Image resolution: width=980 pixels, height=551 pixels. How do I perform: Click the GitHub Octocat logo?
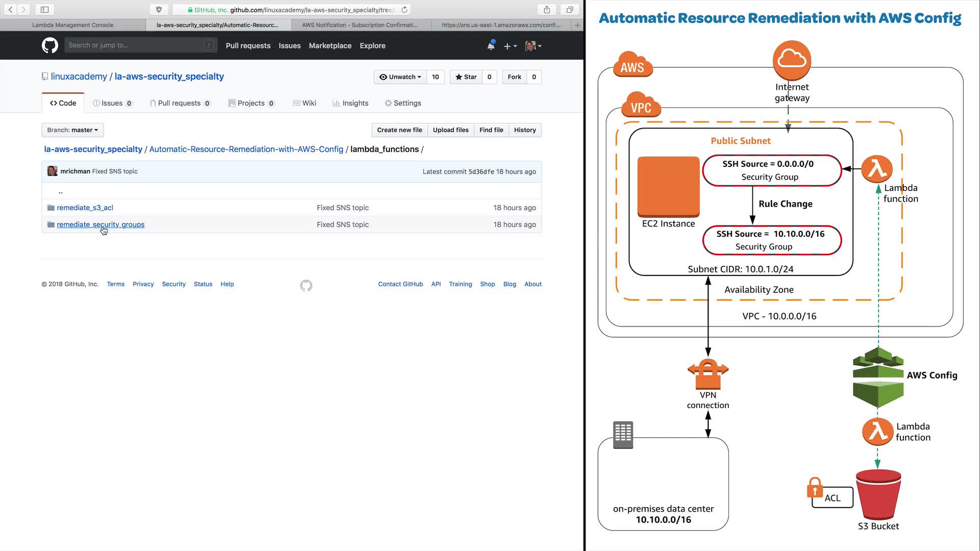pos(50,45)
